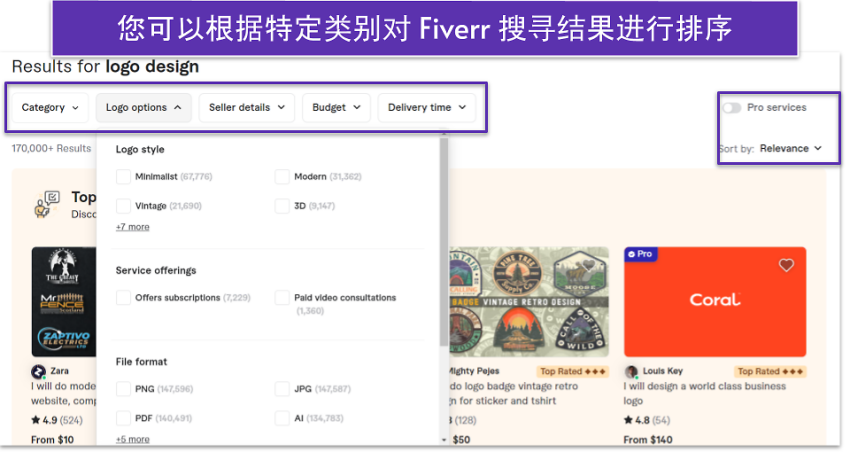The image size is (850, 452).
Task: Click the 'From $140' price text
Action: coord(648,440)
